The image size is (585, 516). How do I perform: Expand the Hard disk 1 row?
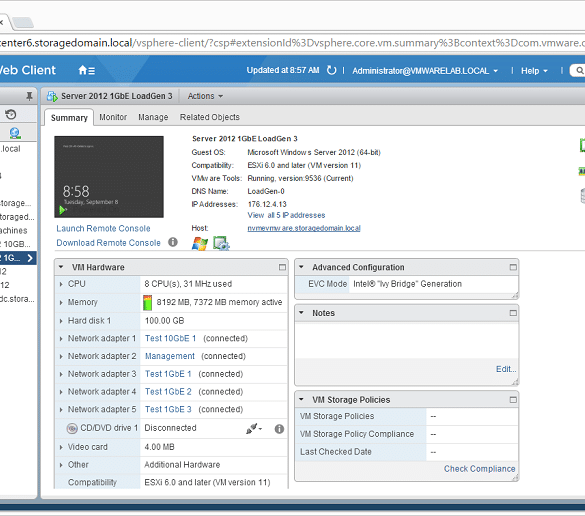click(x=61, y=321)
